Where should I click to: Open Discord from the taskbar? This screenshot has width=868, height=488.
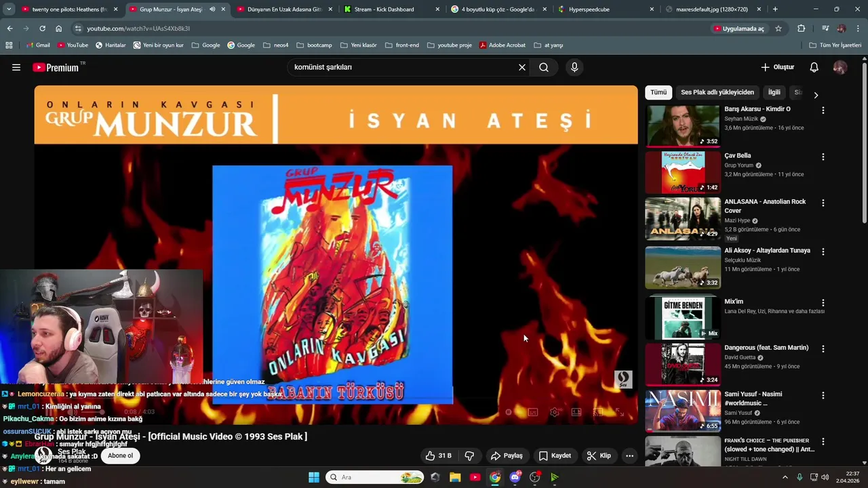515,477
